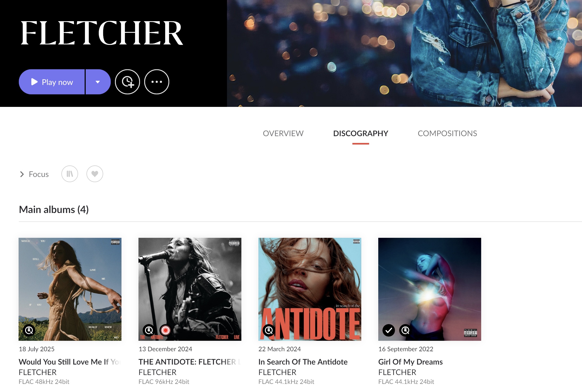Switch to the Overview tab
The width and height of the screenshot is (582, 392).
pyautogui.click(x=283, y=133)
